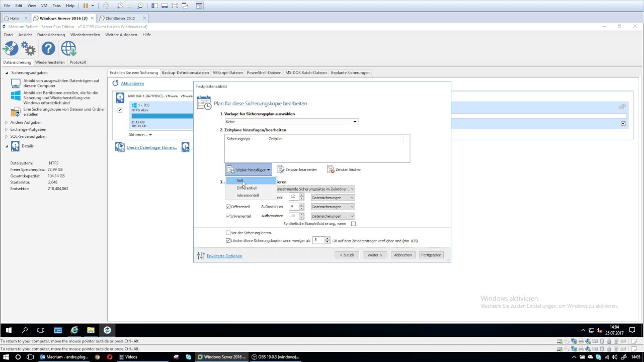Open the Erweiterte Optionen link
This screenshot has width=644, height=362.
[x=224, y=256]
